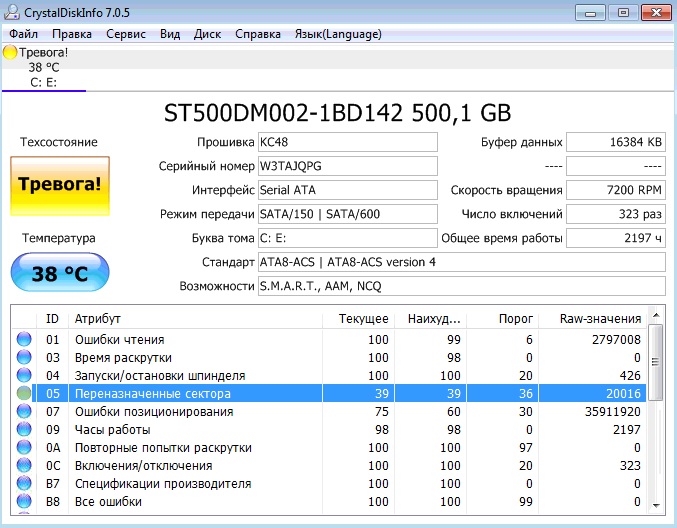Click the scroll up arrow of SMART list

pos(656,315)
